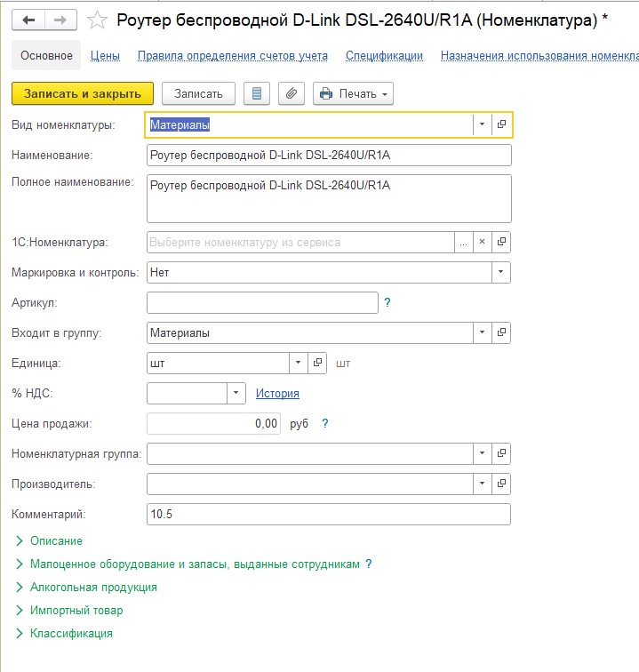Open the Входит в группу dropdown arrow
The height and width of the screenshot is (672, 639).
483,332
